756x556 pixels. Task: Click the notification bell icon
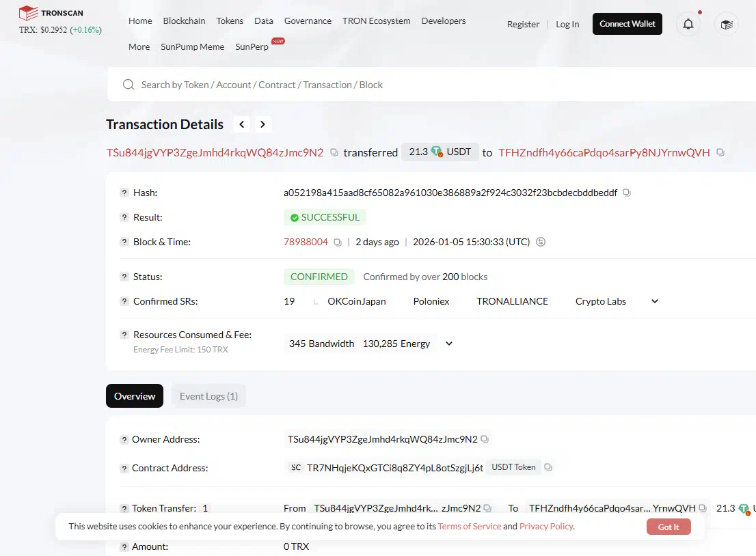[x=688, y=24]
